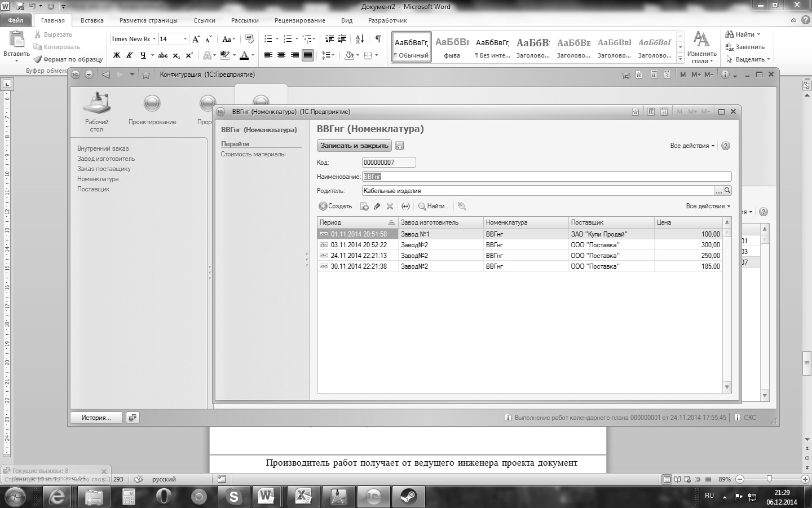Click the Записать и закрыть button
The height and width of the screenshot is (508, 812).
(354, 146)
